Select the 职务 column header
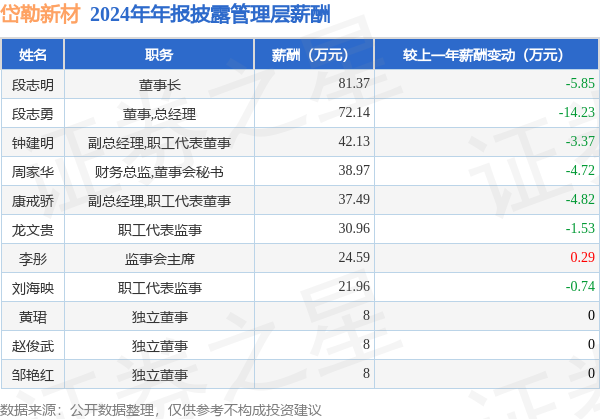The height and width of the screenshot is (419, 600). tap(159, 55)
